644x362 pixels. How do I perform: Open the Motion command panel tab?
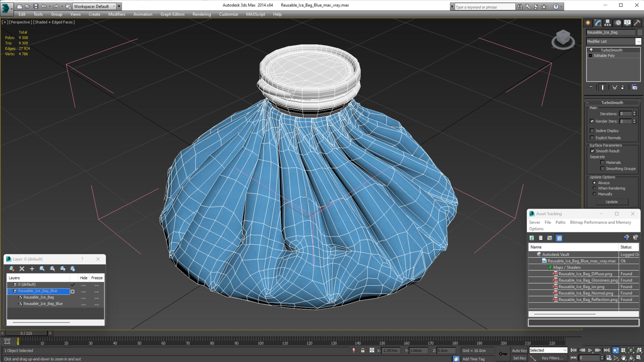point(618,23)
